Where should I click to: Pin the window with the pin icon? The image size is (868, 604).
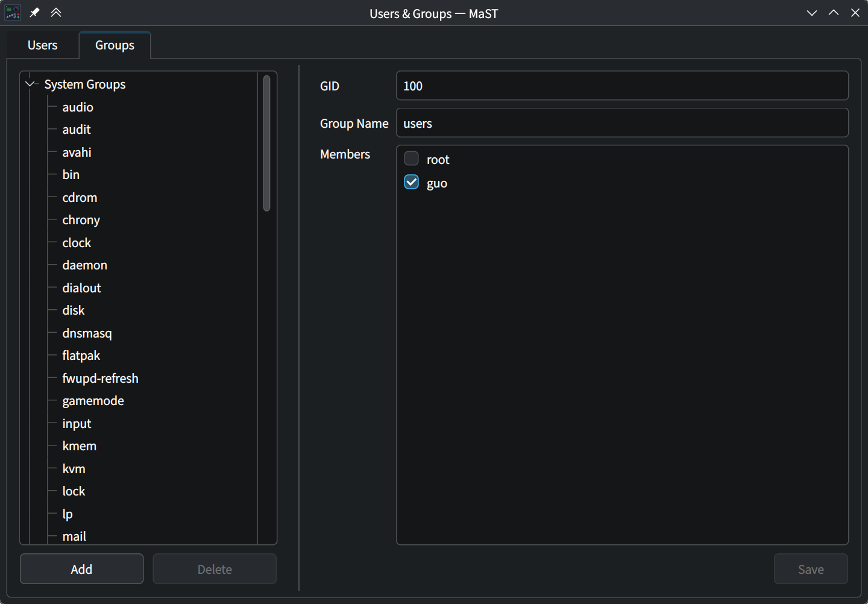(x=34, y=13)
